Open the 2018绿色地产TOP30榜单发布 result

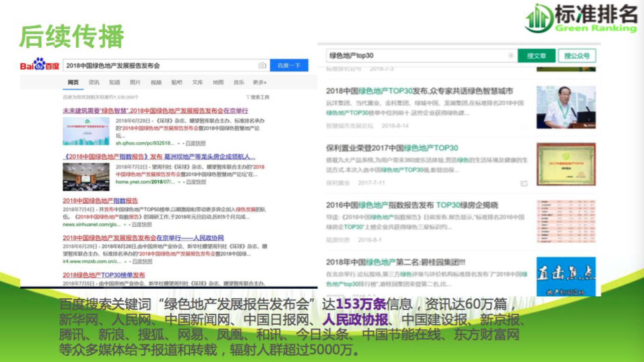104,275
